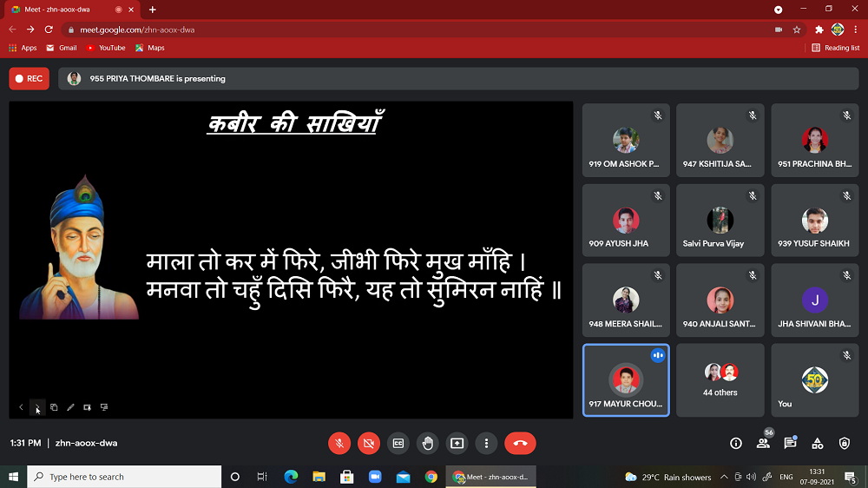Open the chat with everyone panel
Image resolution: width=868 pixels, height=488 pixels.
[790, 443]
